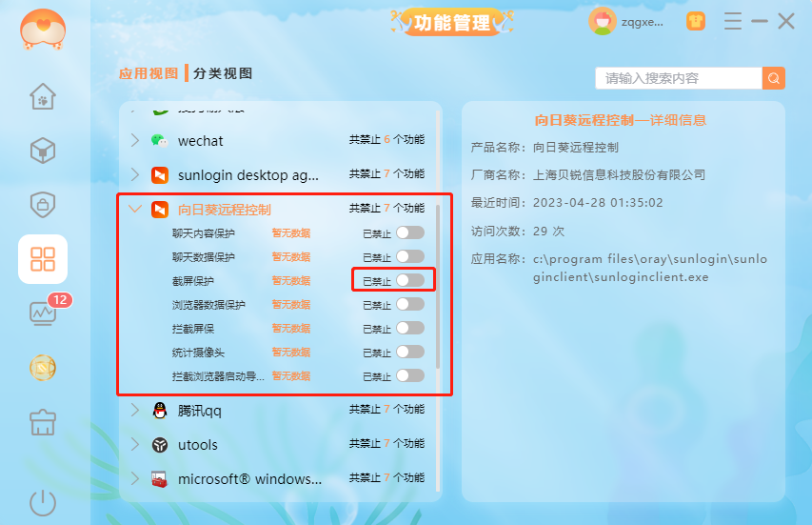This screenshot has height=525, width=812.
Task: Select the four-squares function management icon
Action: pyautogui.click(x=43, y=259)
